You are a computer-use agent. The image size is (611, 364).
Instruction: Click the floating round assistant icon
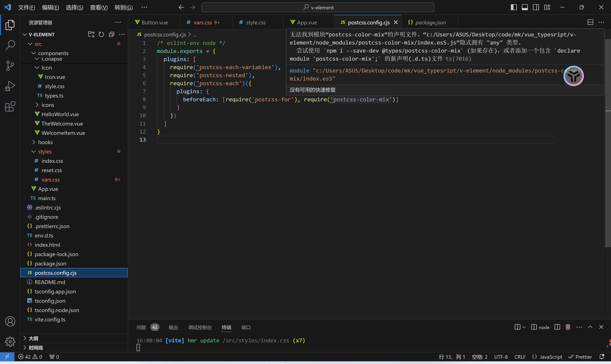click(x=573, y=76)
